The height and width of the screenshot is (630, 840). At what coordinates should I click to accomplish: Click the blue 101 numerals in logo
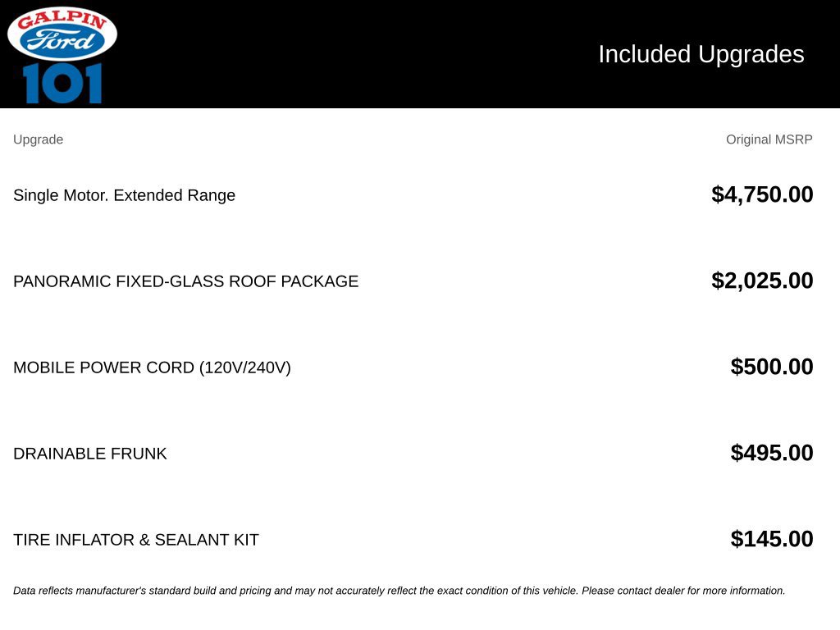point(62,83)
